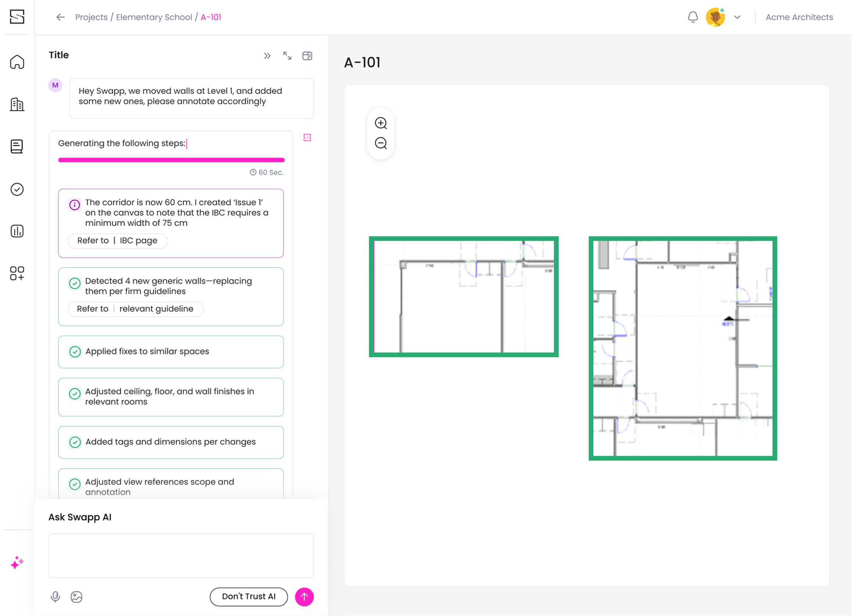Click 'Generating the following steps' text
The height and width of the screenshot is (616, 852).
(x=122, y=143)
